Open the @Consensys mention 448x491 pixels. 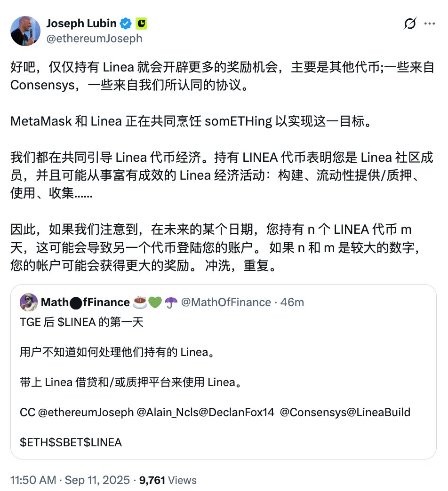click(x=313, y=412)
